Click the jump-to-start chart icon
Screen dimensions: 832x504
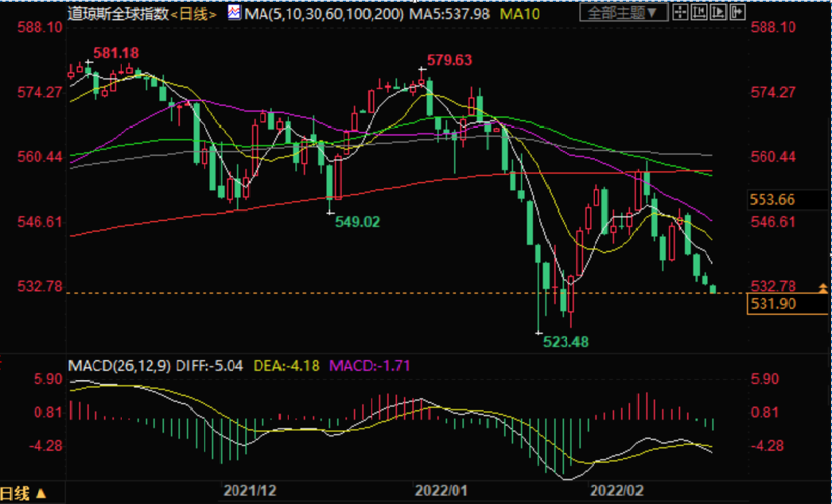699,12
